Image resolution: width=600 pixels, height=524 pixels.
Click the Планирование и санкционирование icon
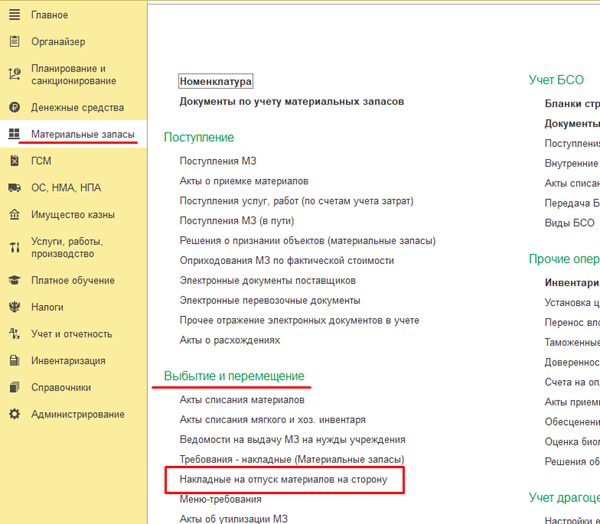click(x=15, y=74)
